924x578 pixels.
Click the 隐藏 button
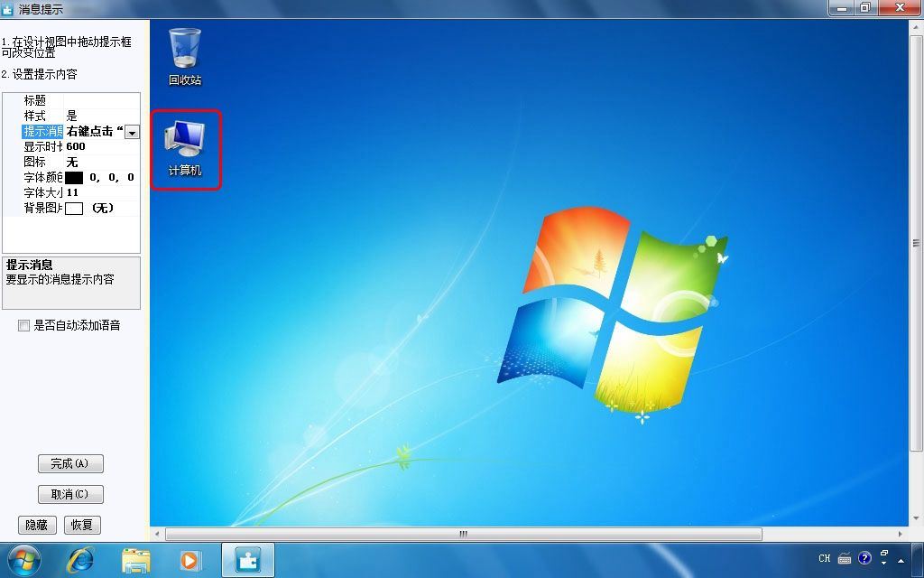click(37, 525)
